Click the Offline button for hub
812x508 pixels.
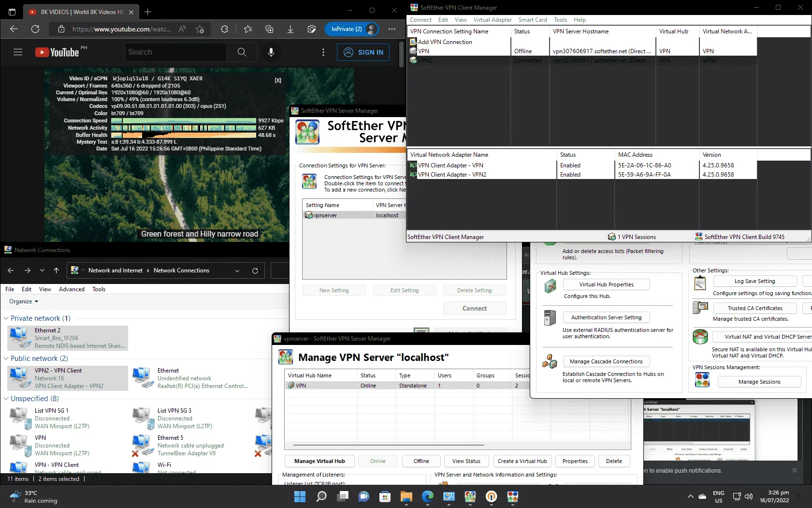tap(421, 461)
